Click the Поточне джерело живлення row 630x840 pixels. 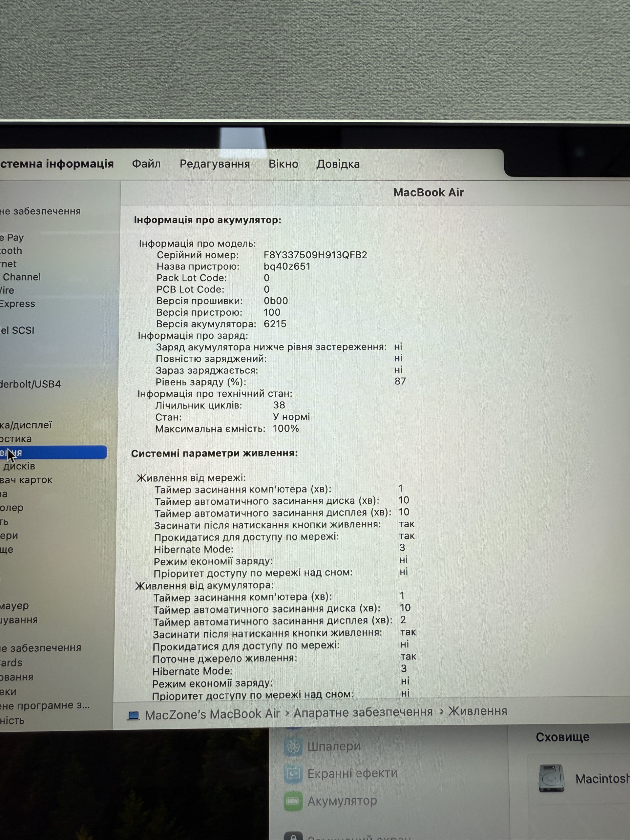(x=284, y=658)
